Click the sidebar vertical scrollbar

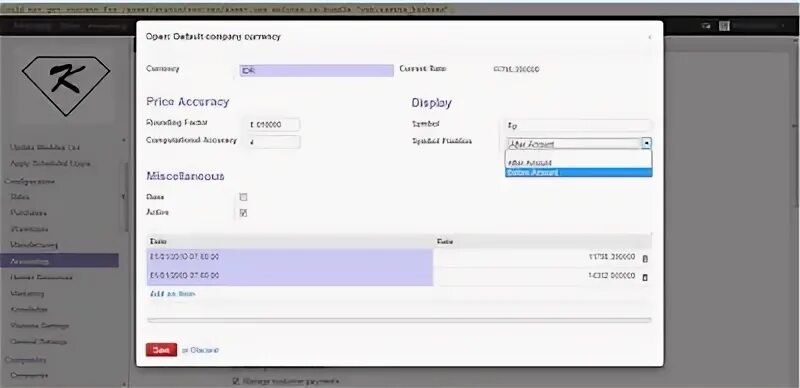tap(126, 198)
